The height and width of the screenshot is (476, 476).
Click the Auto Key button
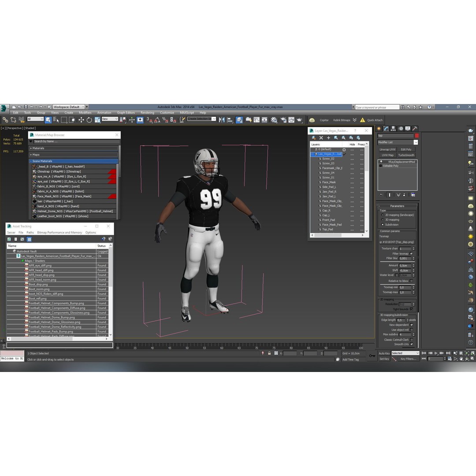(x=384, y=353)
